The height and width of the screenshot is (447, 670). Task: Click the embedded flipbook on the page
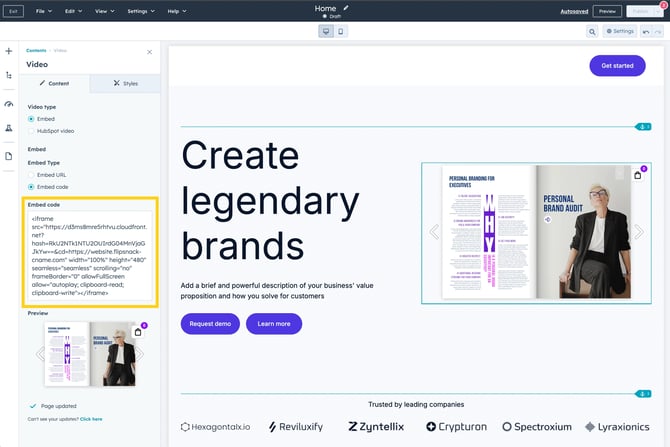536,233
